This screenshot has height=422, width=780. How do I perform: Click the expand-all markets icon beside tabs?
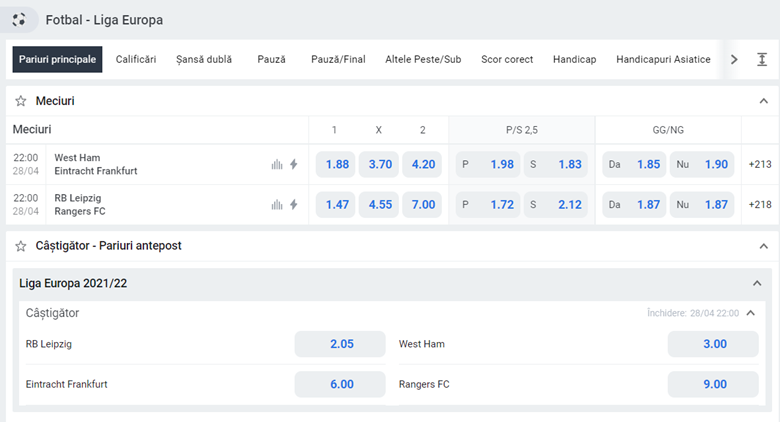click(x=762, y=60)
